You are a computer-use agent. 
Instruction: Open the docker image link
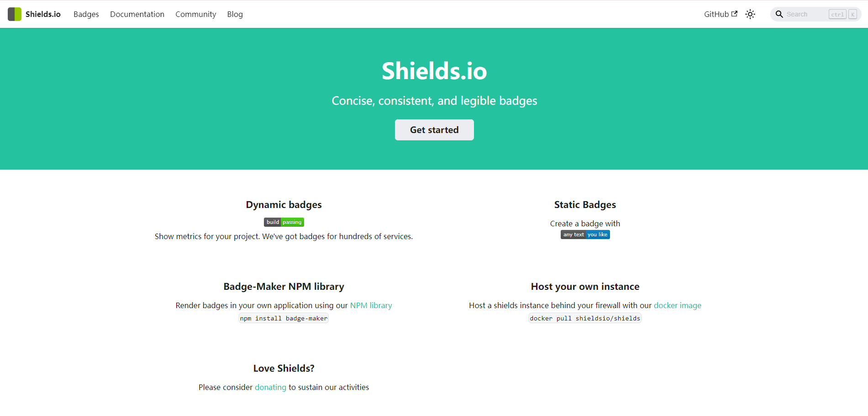(677, 305)
